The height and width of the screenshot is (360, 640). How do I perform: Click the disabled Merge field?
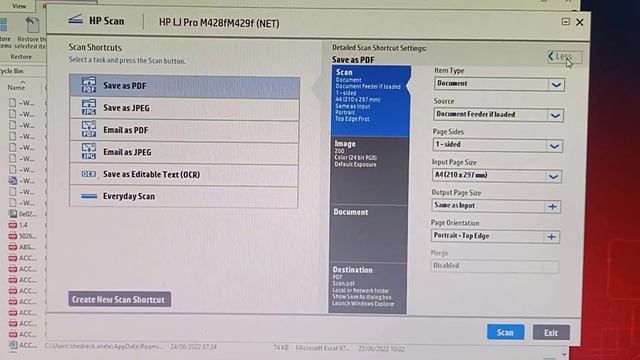coord(494,266)
